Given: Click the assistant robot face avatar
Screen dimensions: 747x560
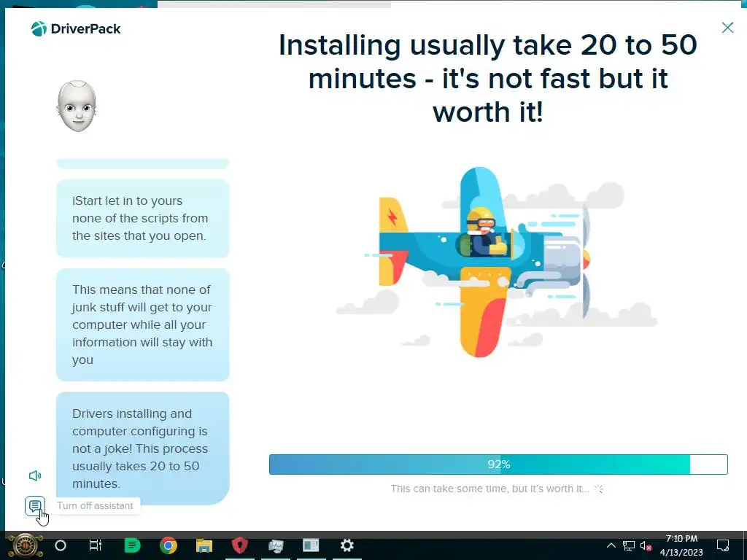Looking at the screenshot, I should pyautogui.click(x=77, y=106).
